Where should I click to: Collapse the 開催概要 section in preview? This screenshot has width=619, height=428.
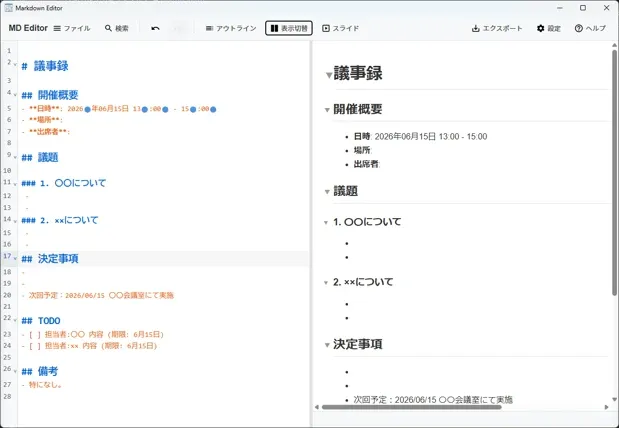click(x=326, y=110)
